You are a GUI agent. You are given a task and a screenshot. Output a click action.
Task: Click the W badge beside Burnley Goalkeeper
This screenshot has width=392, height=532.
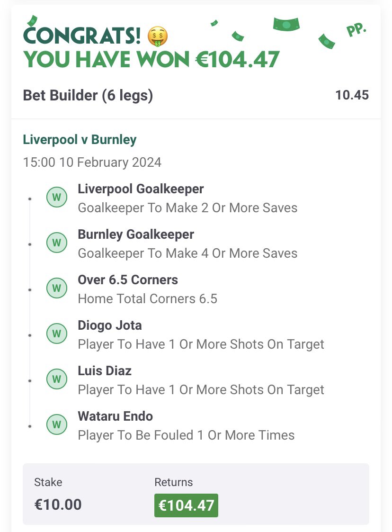point(57,243)
